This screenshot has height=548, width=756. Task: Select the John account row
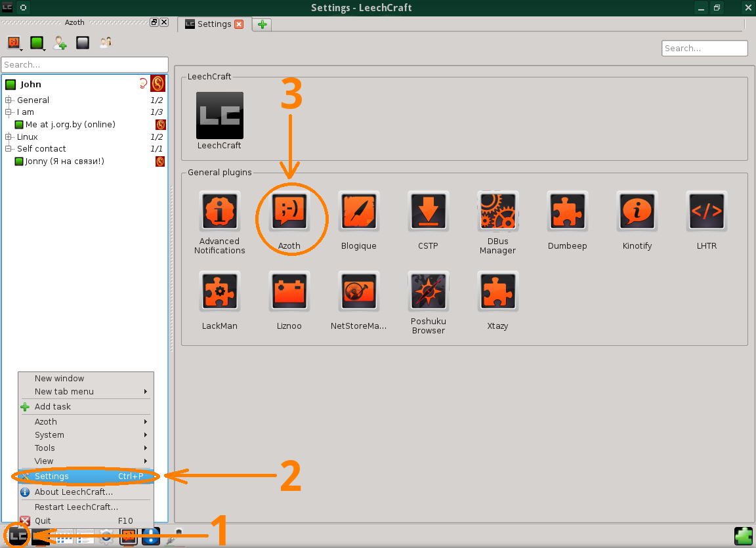coord(85,85)
